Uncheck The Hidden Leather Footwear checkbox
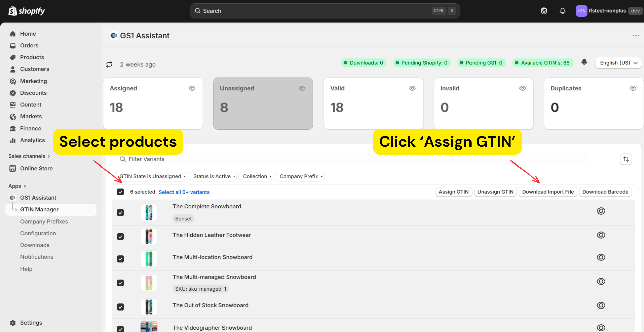This screenshot has width=644, height=332. click(x=120, y=237)
